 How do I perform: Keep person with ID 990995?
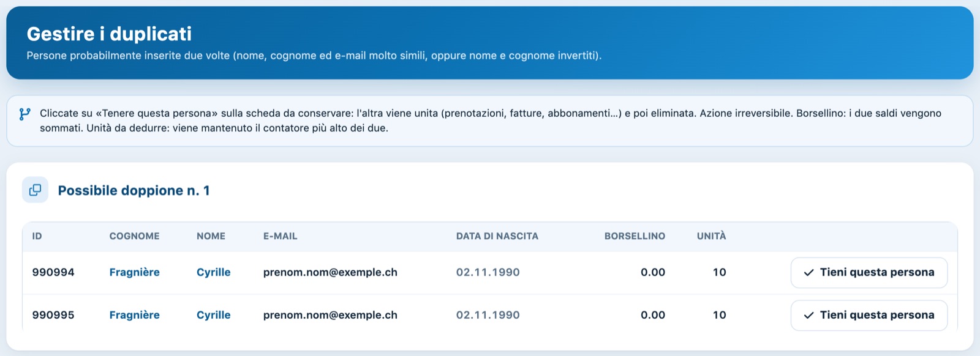[x=869, y=316]
